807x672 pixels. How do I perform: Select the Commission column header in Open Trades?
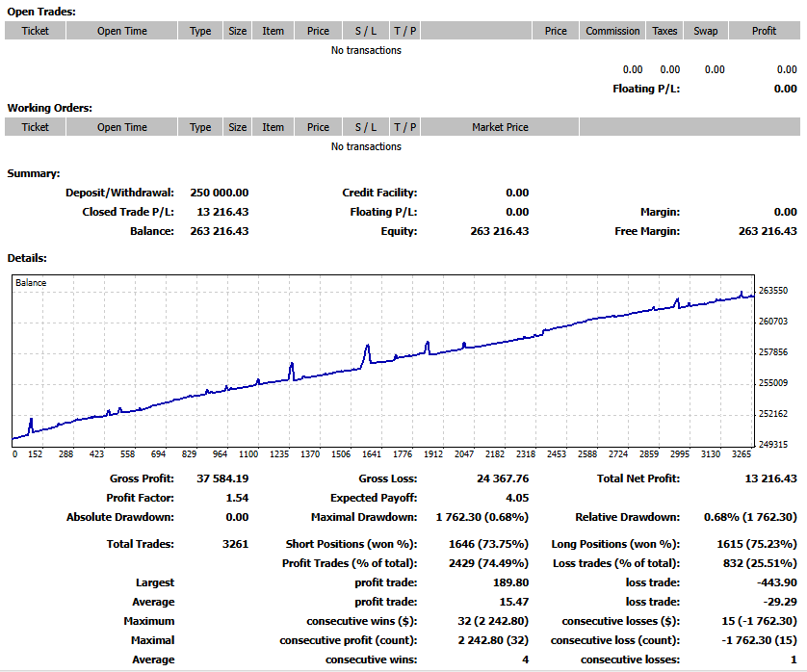612,31
